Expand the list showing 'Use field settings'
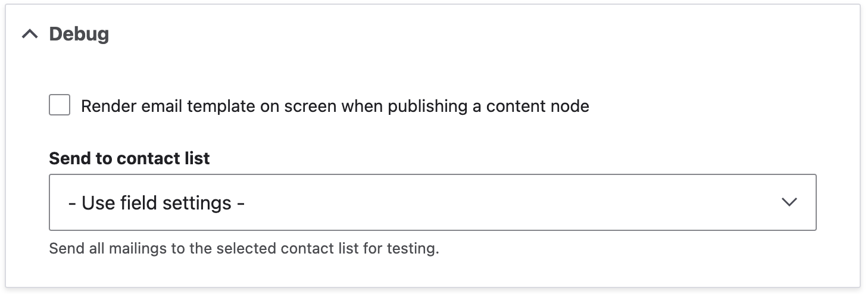Image resolution: width=868 pixels, height=294 pixels. (432, 202)
